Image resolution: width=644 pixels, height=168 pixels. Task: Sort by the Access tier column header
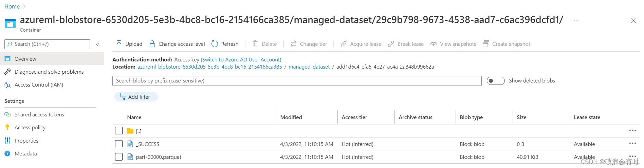pos(354,117)
